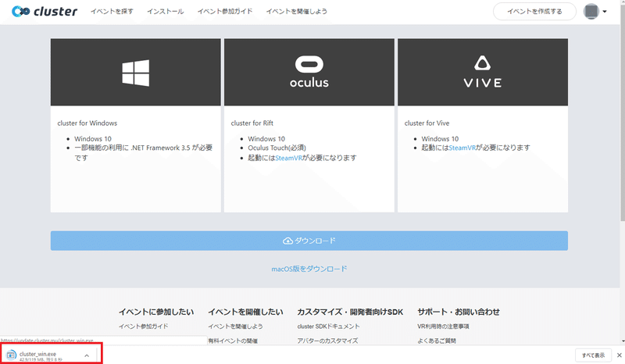
Task: Open the イベントを開催しよう menu item
Action: [297, 11]
